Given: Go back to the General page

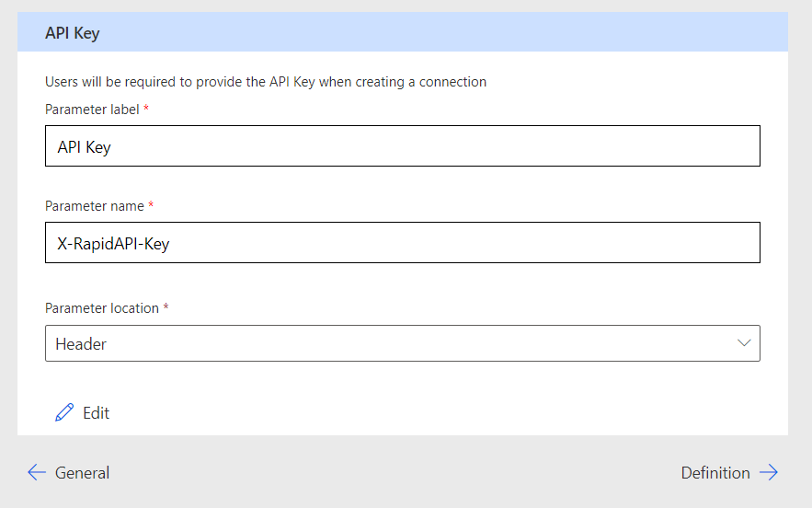Looking at the screenshot, I should point(82,473).
